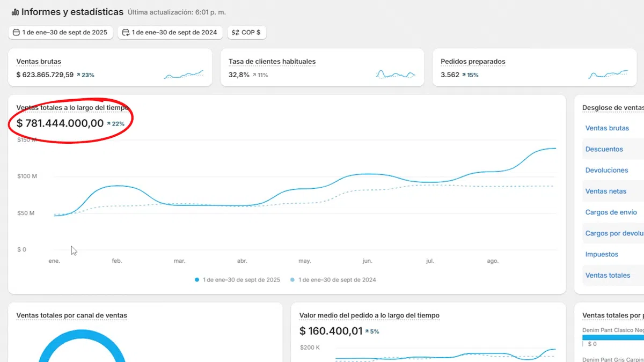Toggle the 2025 series in the chart legend
Viewport: 644px width, 362px height.
click(237, 280)
